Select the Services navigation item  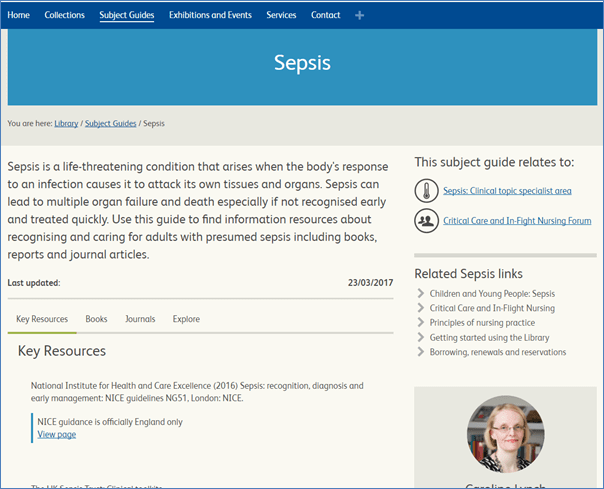[281, 15]
